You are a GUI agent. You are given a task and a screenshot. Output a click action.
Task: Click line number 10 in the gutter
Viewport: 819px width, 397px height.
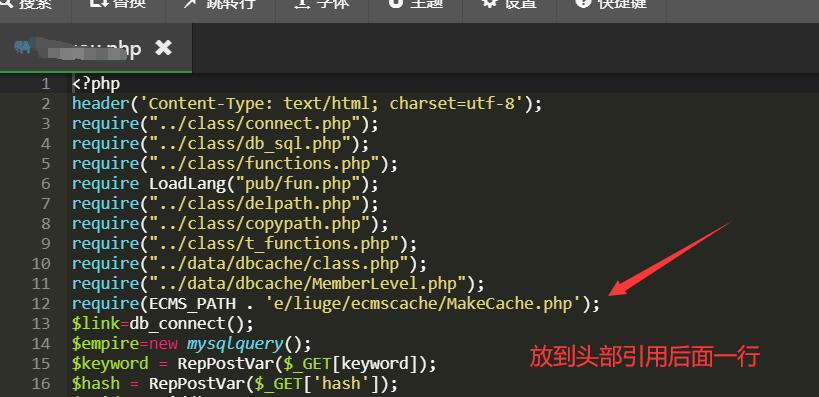point(41,263)
